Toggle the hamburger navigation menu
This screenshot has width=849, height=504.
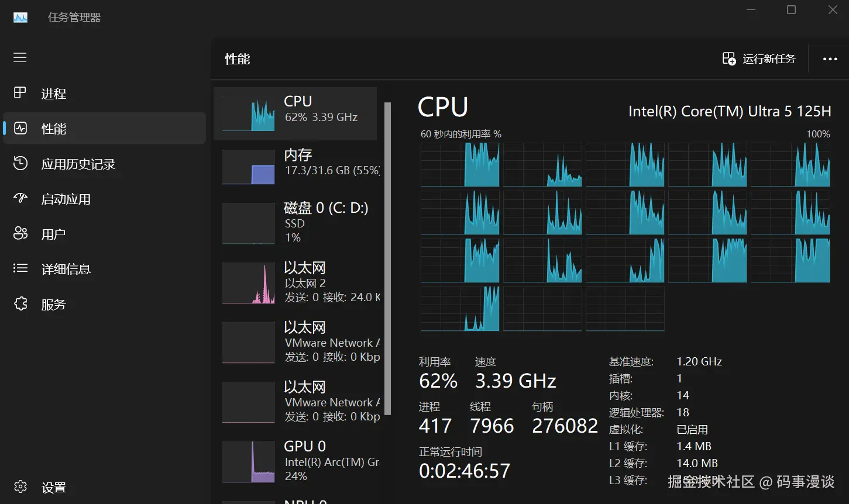pos(20,57)
